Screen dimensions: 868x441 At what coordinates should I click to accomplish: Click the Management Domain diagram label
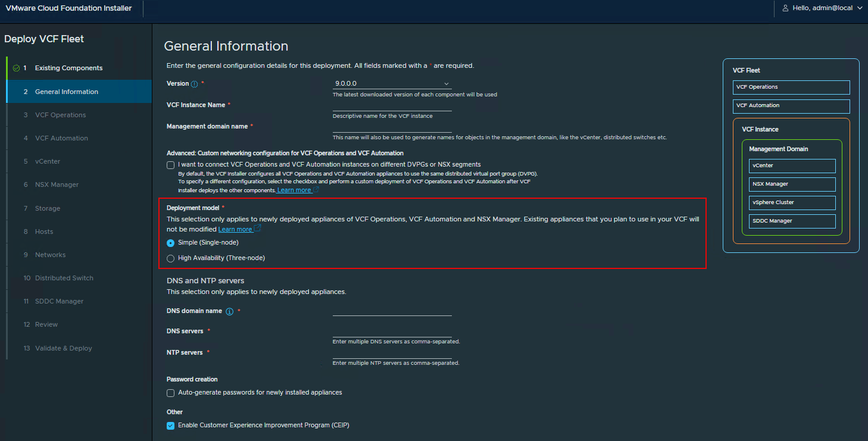[779, 149]
